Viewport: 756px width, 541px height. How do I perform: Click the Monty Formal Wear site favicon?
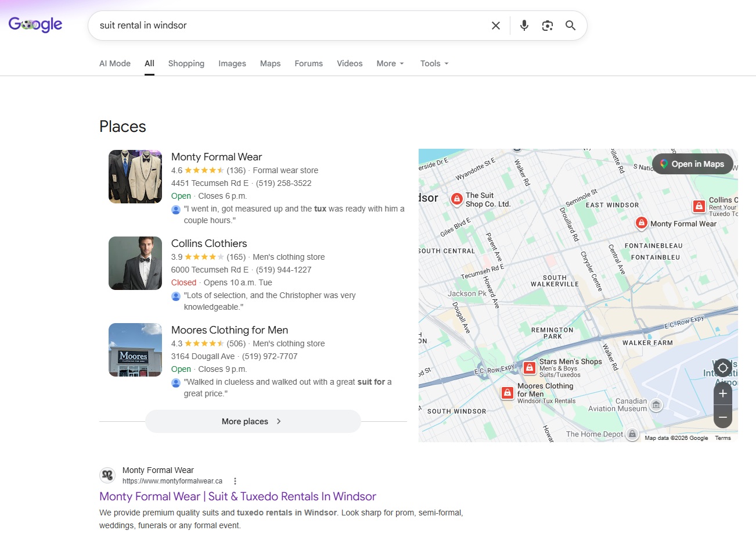pos(107,475)
